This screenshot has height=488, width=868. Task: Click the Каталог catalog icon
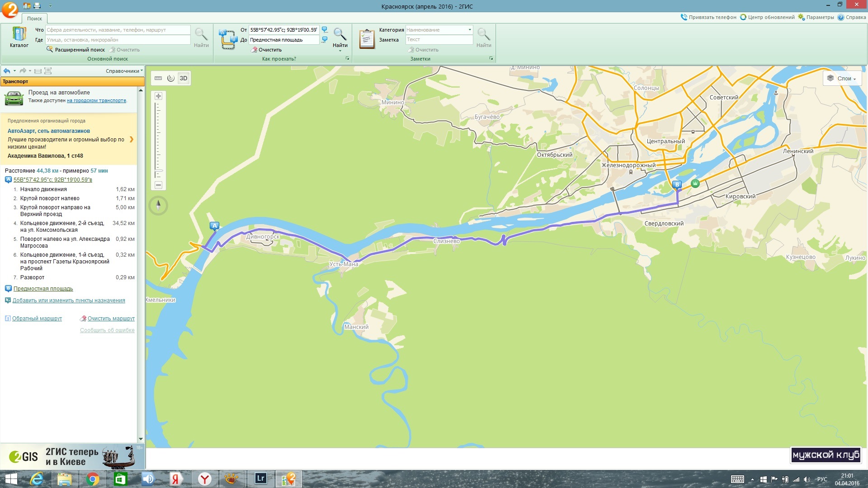point(19,37)
